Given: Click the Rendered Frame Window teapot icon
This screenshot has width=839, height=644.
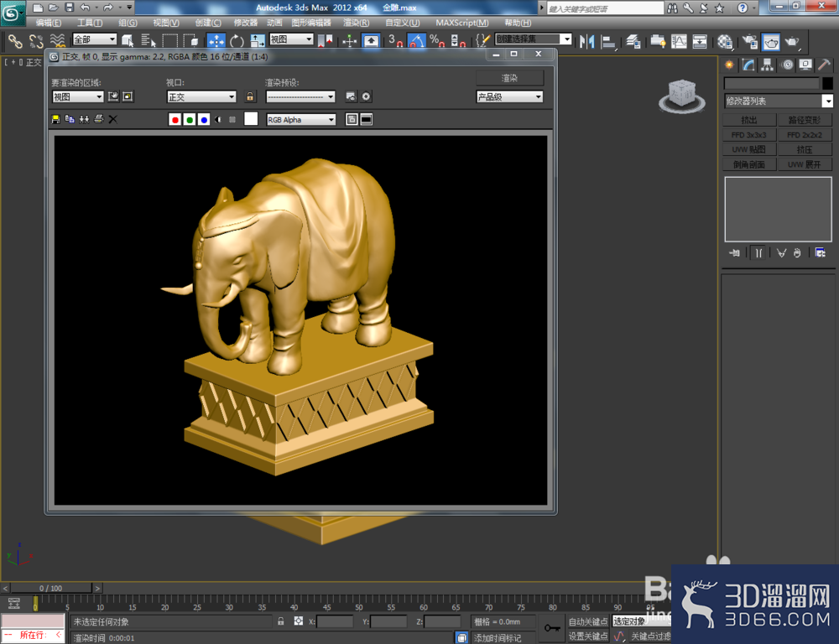Looking at the screenshot, I should pos(771,41).
